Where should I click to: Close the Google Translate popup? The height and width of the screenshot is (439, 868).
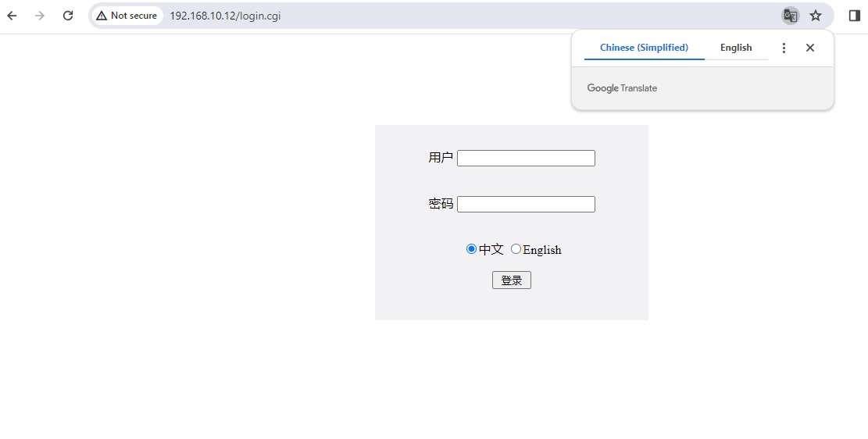(x=810, y=48)
